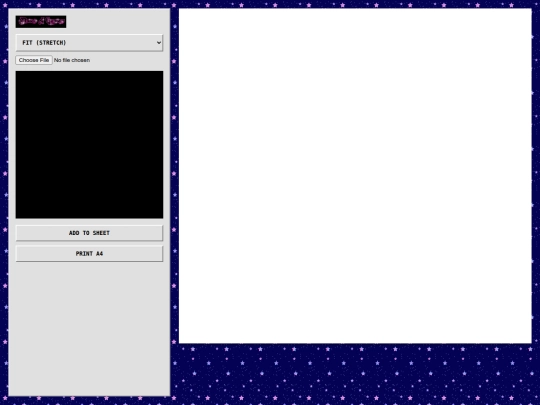Click the white A4 sheet canvas

tap(355, 176)
